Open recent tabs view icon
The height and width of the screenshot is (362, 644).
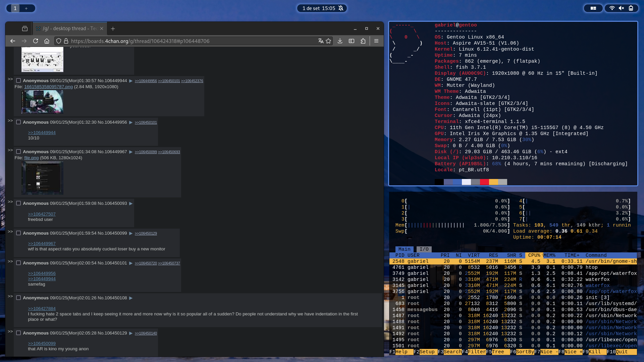pyautogui.click(x=25, y=28)
